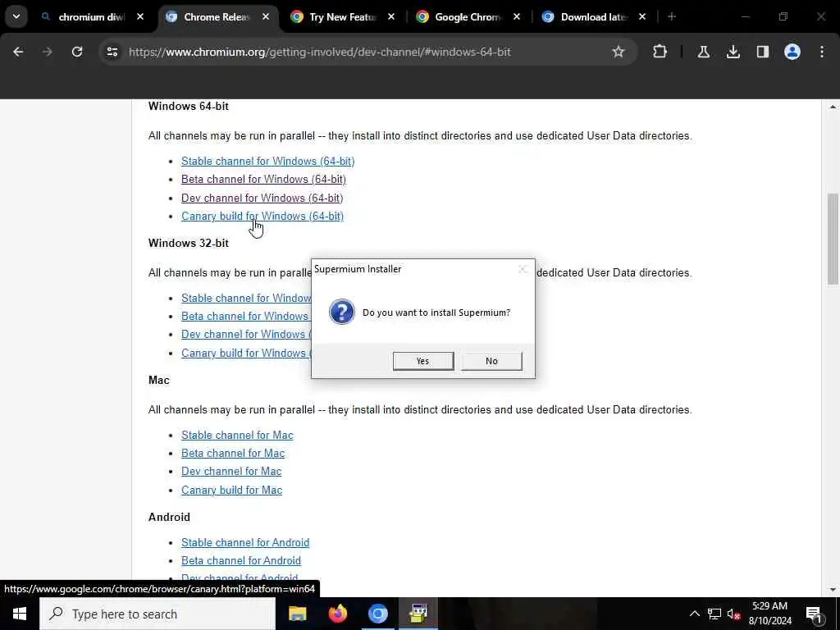840x630 pixels.
Task: Open Chrome Labs flask icon
Action: tap(703, 52)
